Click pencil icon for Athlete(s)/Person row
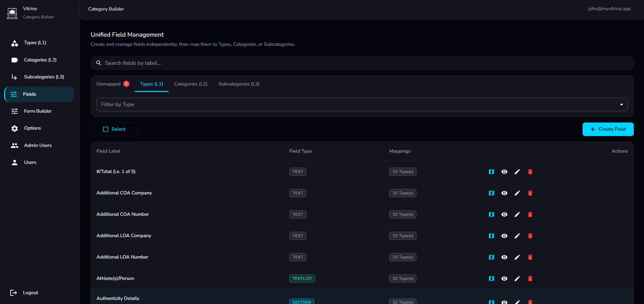644x304 pixels. (x=517, y=279)
